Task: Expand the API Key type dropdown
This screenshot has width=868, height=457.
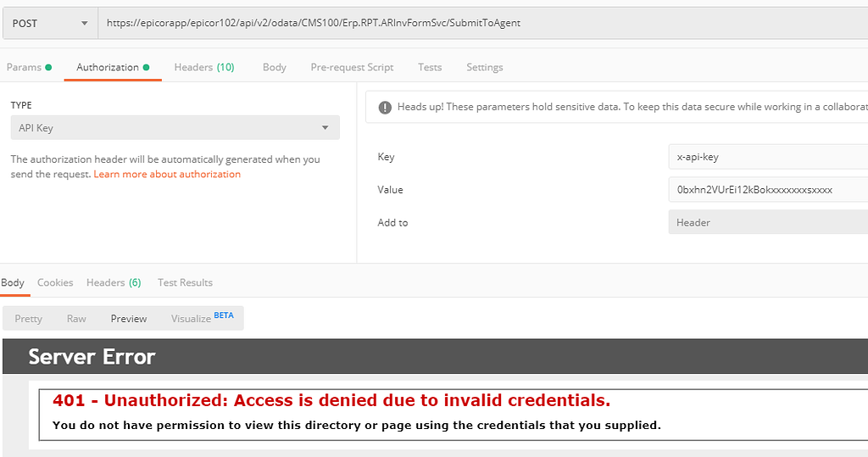Action: [175, 127]
